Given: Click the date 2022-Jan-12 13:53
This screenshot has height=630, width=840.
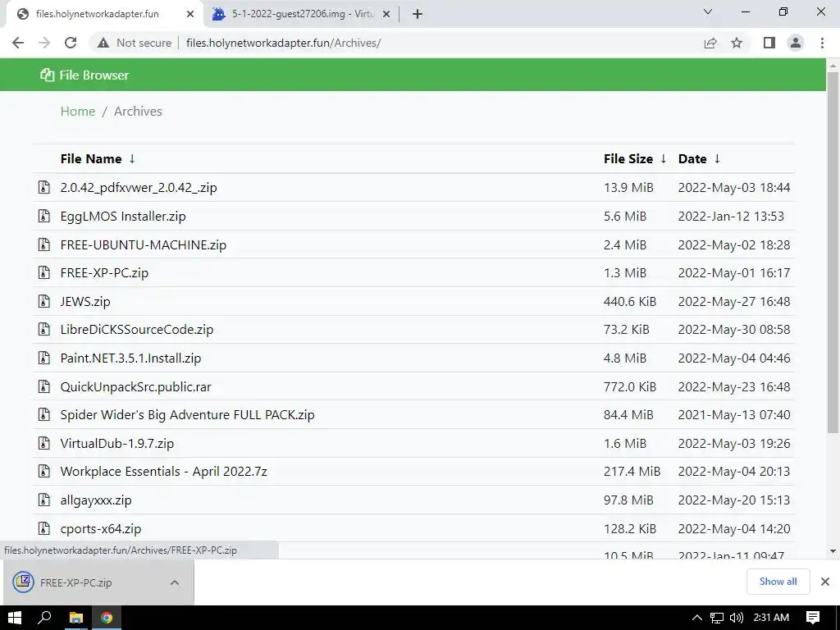Looking at the screenshot, I should pyautogui.click(x=731, y=216).
